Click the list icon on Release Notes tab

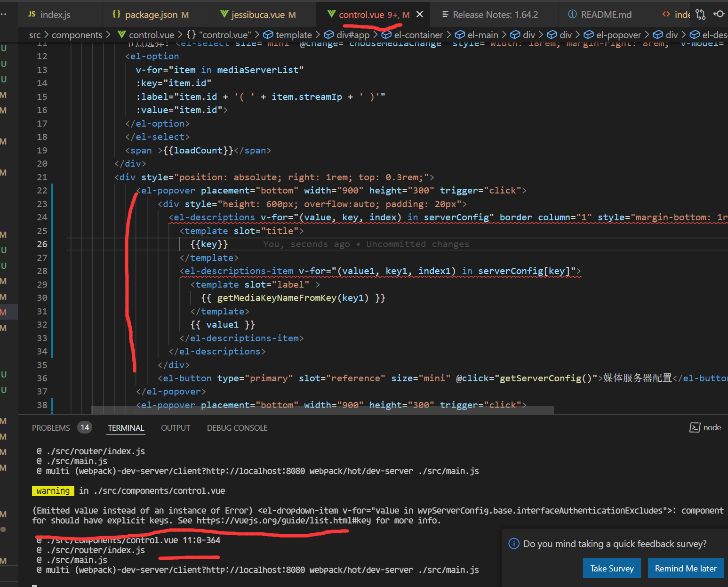445,14
